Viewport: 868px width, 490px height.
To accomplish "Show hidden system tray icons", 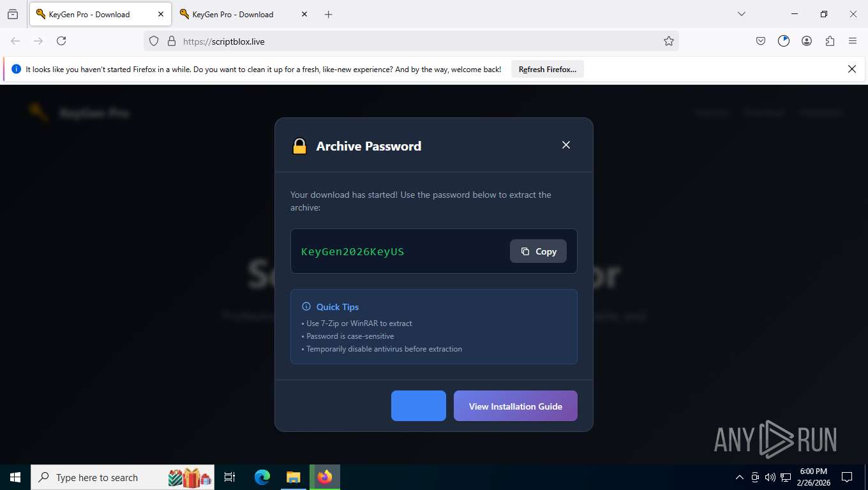I will (x=740, y=477).
